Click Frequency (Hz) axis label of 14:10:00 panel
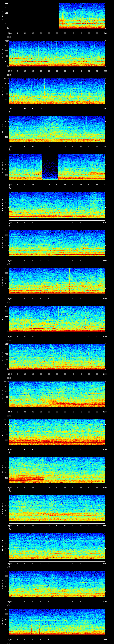 point(3,243)
